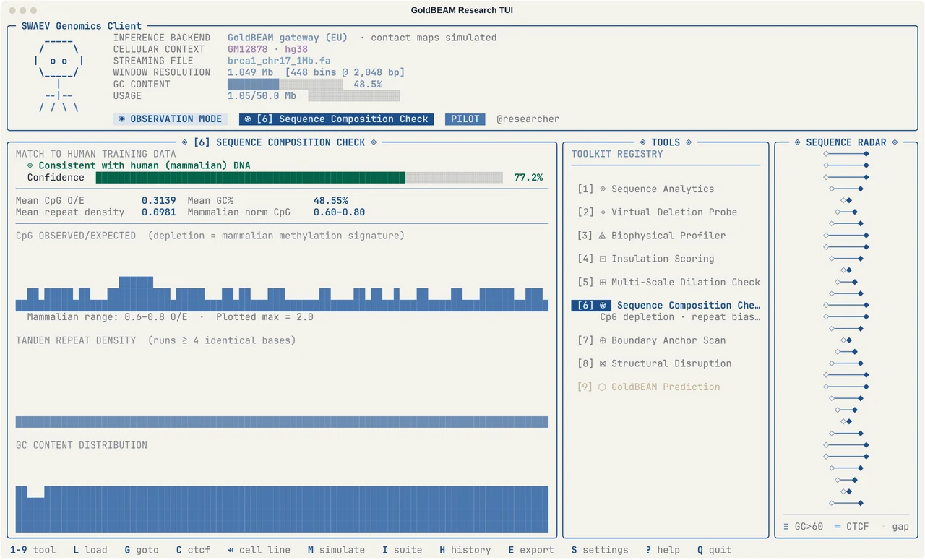
Task: Click the 'Q quit' footer command
Action: (x=714, y=550)
